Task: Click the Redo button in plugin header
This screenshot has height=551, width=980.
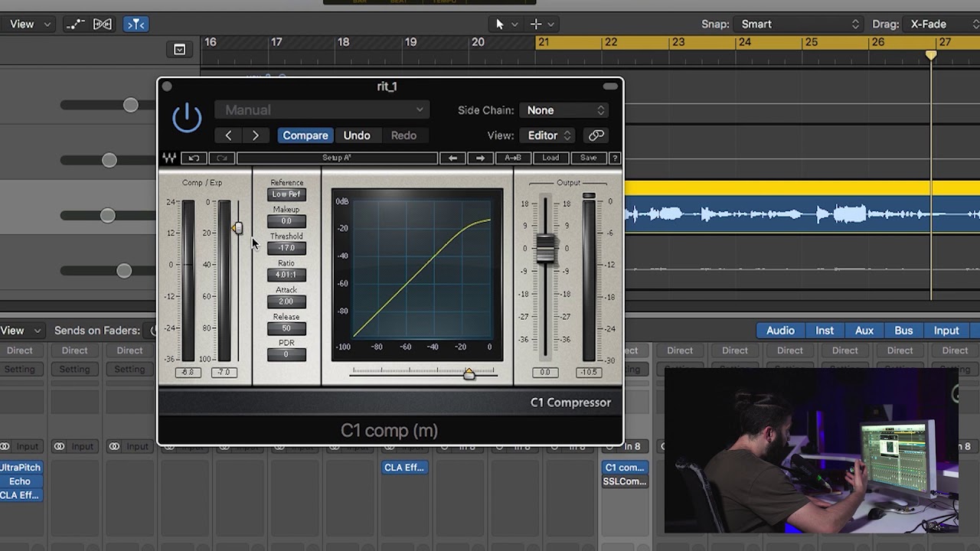Action: (403, 135)
